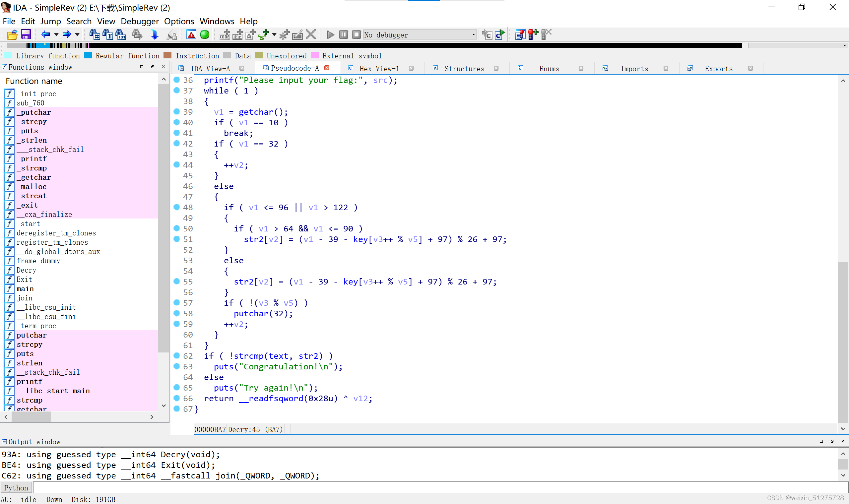Open the Jump menu
The width and height of the screenshot is (849, 504).
(51, 21)
